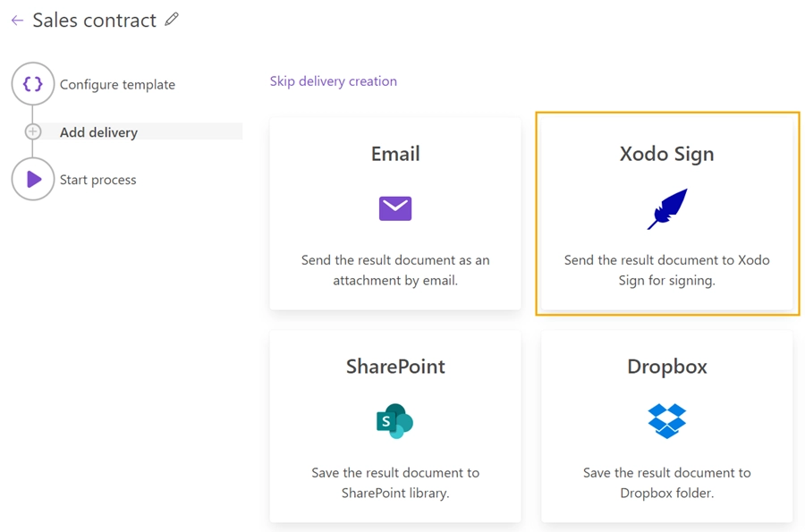Click Skip delivery creation link

click(334, 81)
